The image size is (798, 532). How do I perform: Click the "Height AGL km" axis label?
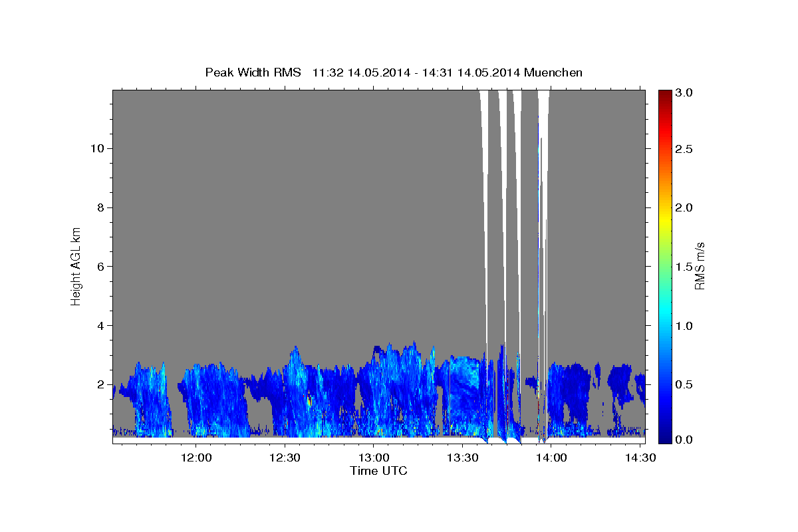(76, 266)
